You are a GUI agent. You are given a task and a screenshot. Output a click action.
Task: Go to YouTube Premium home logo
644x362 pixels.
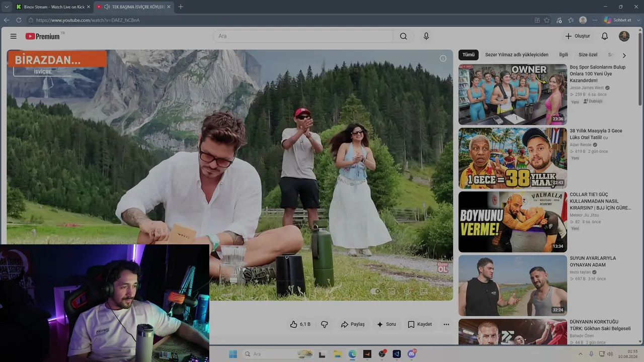tap(43, 36)
